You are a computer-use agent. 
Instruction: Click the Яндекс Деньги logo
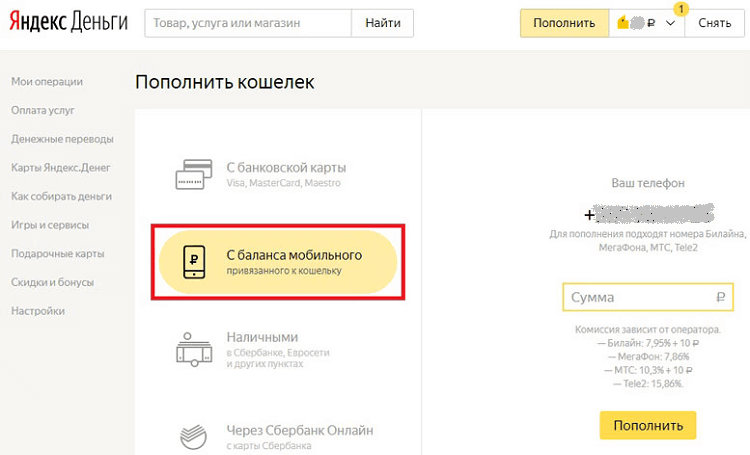(69, 22)
